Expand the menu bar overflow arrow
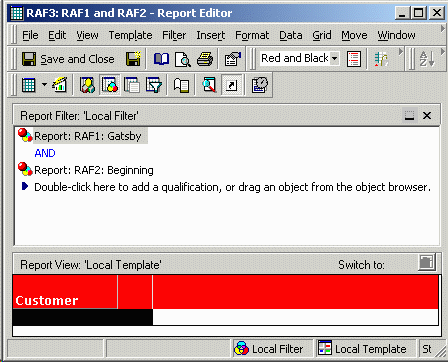448x362 pixels. pyautogui.click(x=443, y=29)
